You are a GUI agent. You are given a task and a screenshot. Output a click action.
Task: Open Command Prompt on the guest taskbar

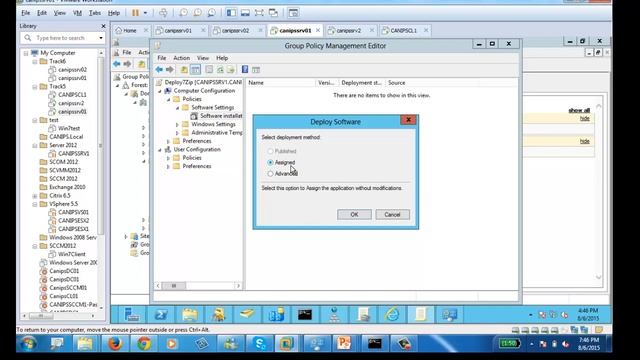click(305, 315)
